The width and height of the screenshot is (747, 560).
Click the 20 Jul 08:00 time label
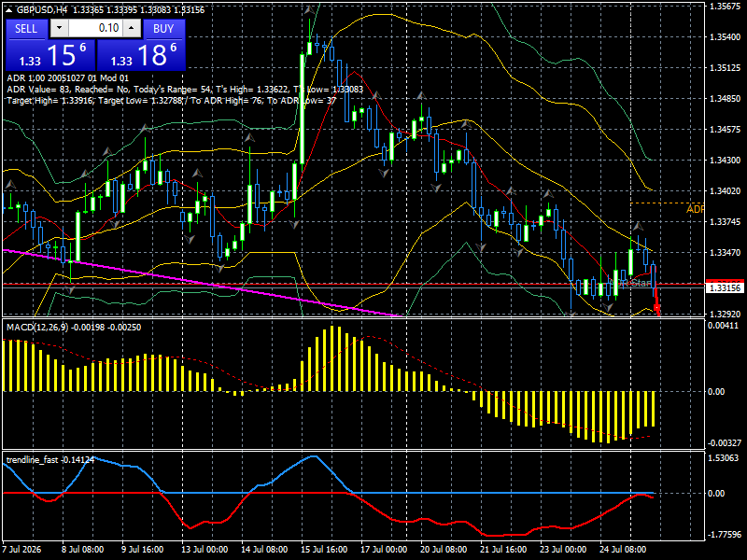coord(444,550)
